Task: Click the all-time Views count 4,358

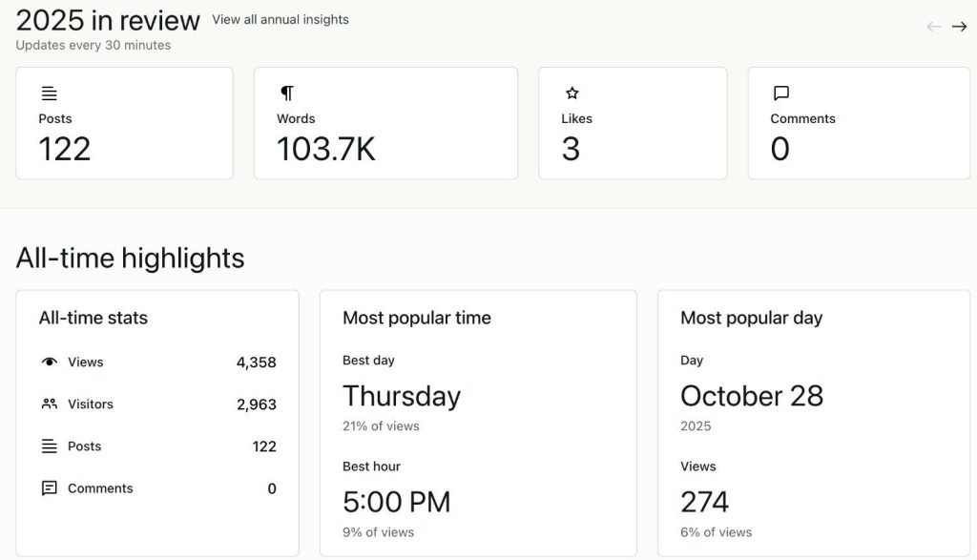Action: (257, 363)
